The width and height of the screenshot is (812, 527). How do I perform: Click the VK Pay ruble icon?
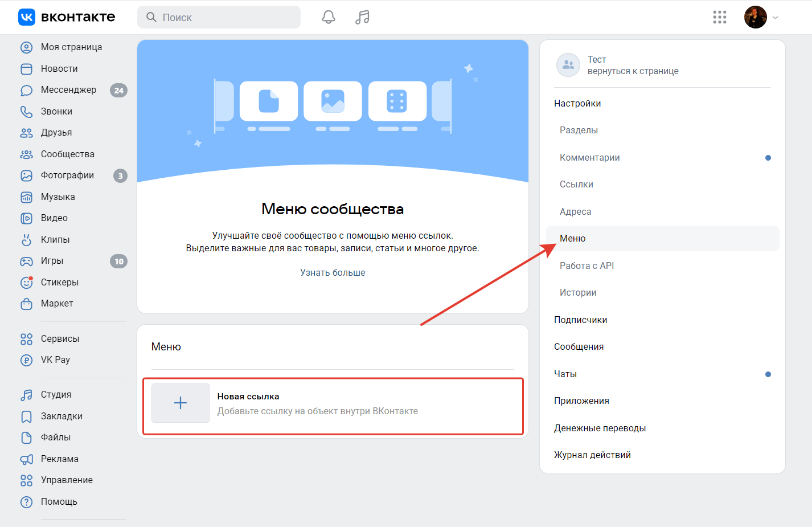(27, 360)
